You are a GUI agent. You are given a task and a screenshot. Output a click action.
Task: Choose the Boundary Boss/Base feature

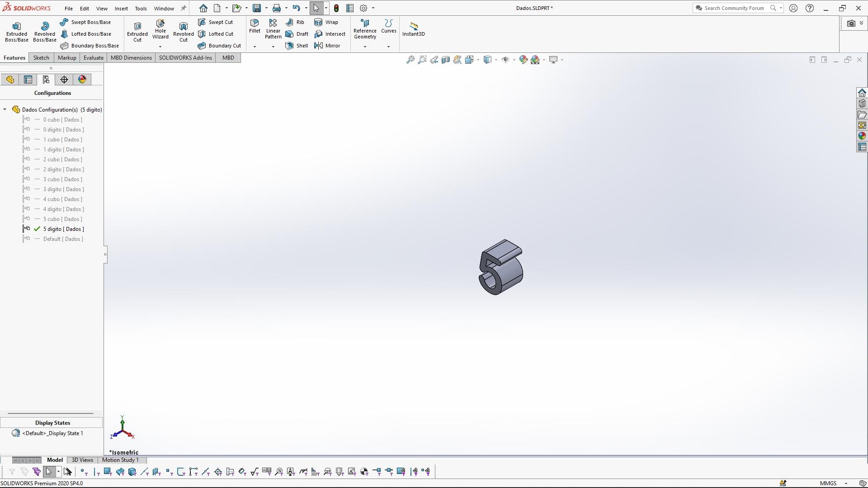(x=90, y=46)
